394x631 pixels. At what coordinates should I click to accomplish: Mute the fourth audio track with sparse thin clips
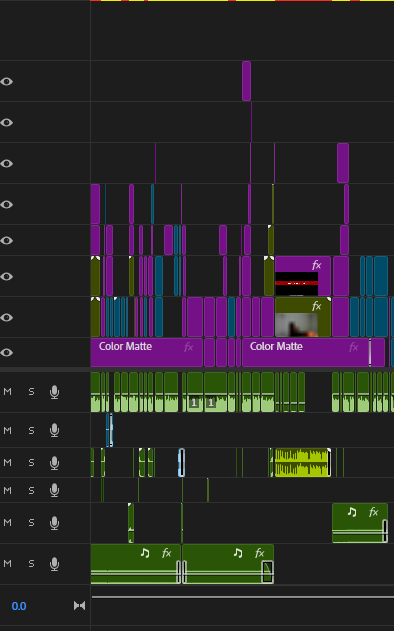click(7, 490)
